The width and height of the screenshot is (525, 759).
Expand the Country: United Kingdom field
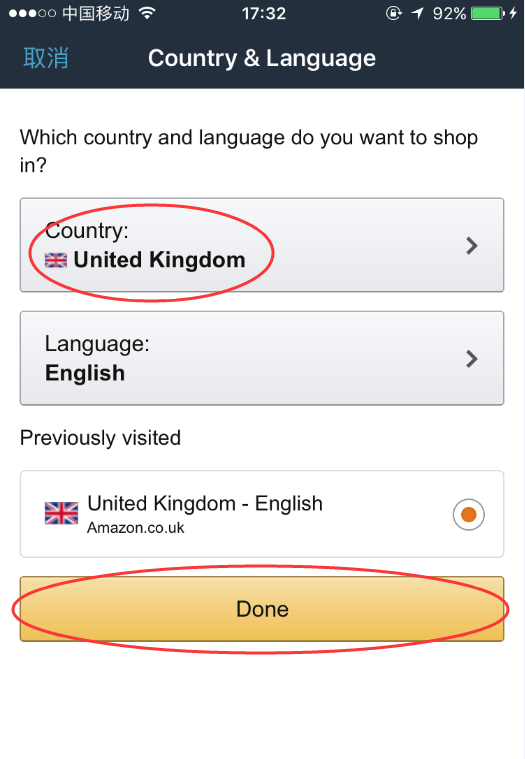pos(262,245)
